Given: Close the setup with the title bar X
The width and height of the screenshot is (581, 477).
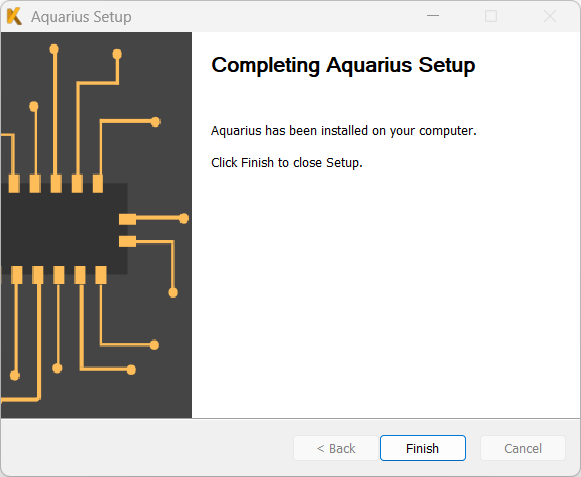Looking at the screenshot, I should coord(550,16).
